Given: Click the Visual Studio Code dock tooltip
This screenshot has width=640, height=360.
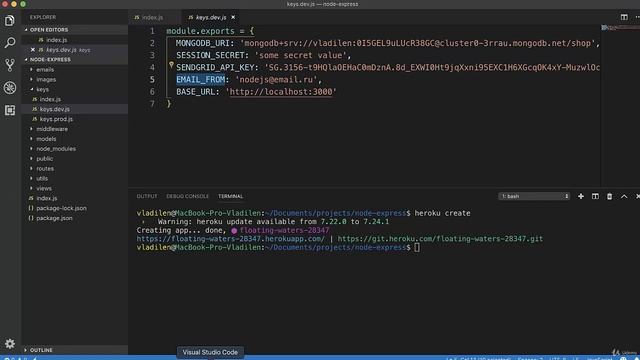Looking at the screenshot, I should pyautogui.click(x=210, y=352).
